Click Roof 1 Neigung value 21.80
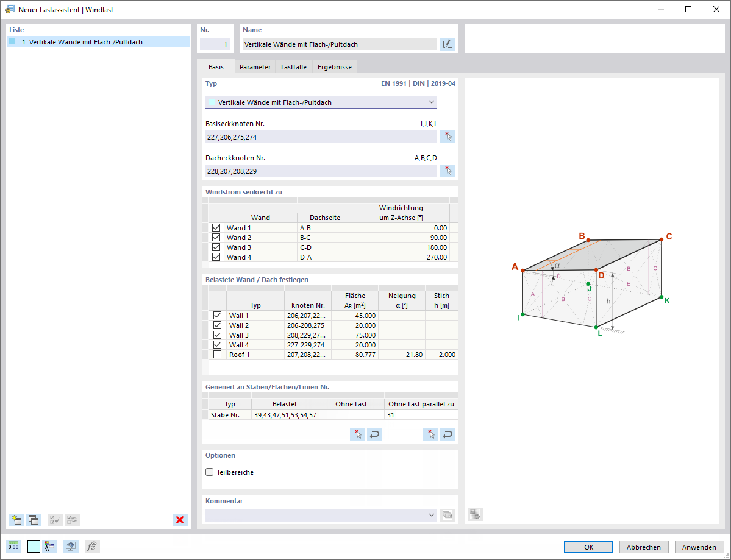This screenshot has height=560, width=731. tap(402, 355)
